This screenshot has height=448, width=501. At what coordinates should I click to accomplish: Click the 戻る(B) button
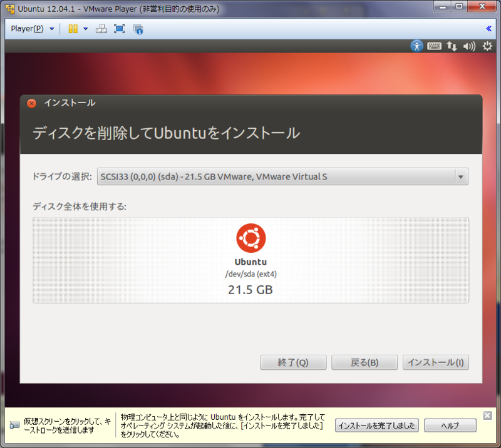coord(364,362)
